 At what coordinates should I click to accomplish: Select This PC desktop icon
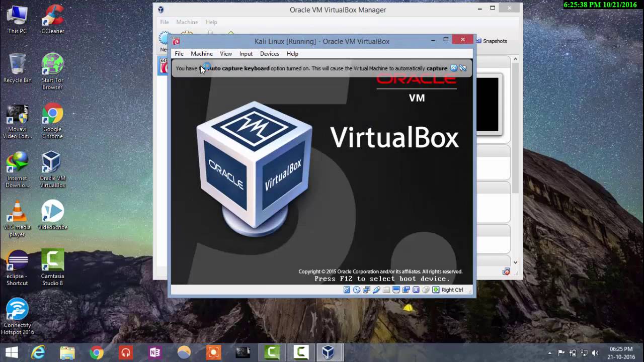(x=17, y=19)
